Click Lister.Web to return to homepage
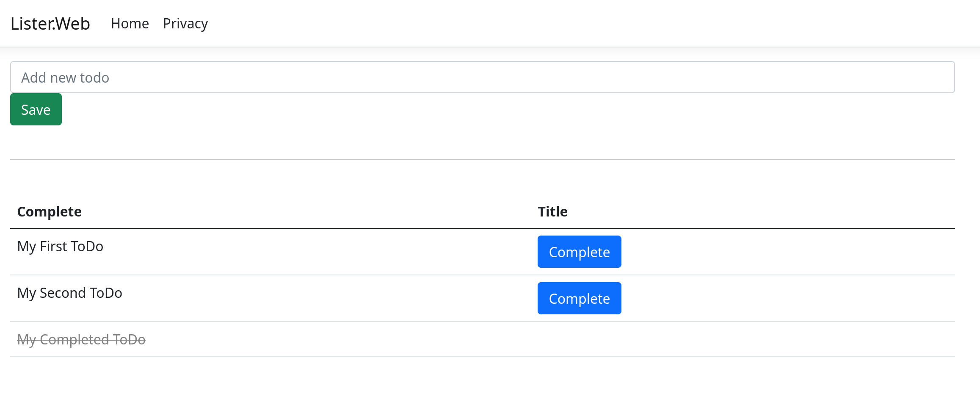This screenshot has height=394, width=980. 50,23
